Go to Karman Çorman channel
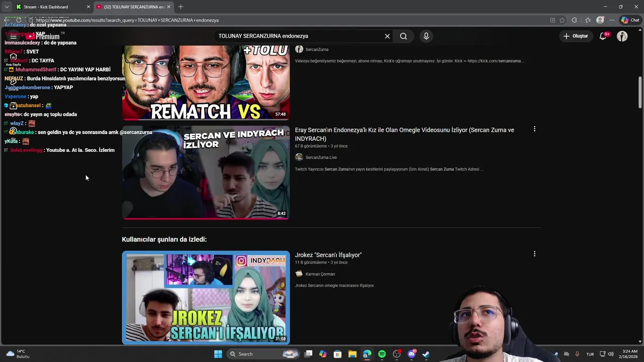Image resolution: width=644 pixels, height=362 pixels. pyautogui.click(x=320, y=274)
